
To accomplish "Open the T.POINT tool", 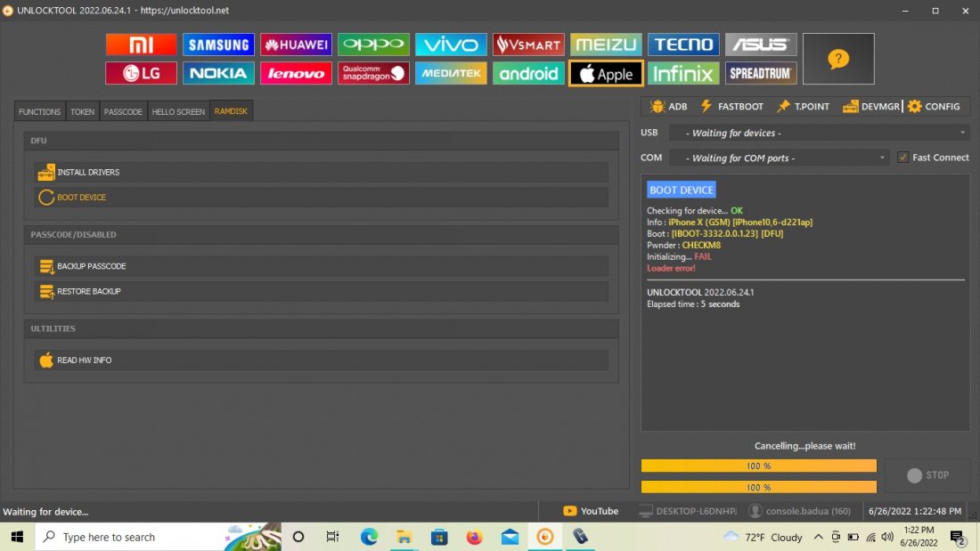I will point(803,106).
